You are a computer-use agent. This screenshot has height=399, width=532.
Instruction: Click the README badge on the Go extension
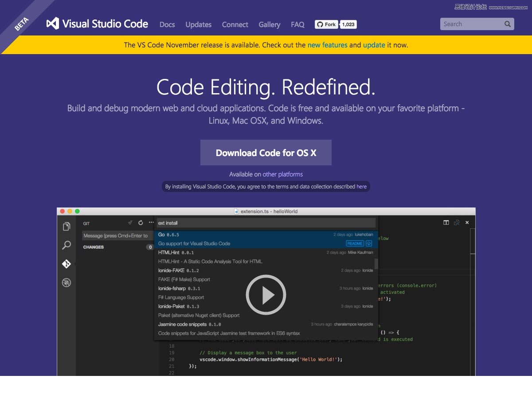pos(355,243)
